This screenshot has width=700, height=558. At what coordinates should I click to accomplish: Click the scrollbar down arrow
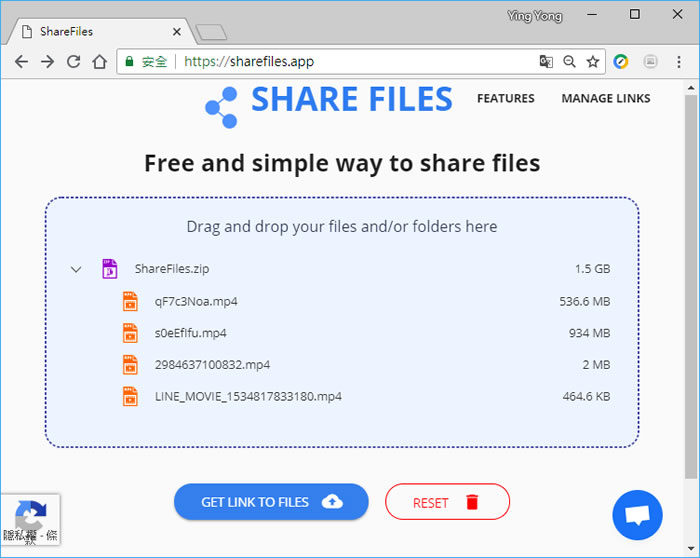[691, 549]
